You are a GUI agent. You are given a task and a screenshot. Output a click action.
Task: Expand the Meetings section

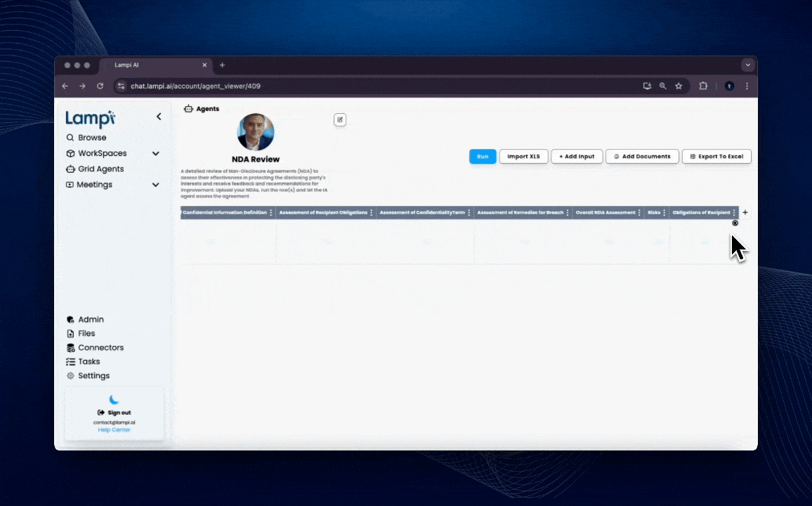(x=155, y=184)
